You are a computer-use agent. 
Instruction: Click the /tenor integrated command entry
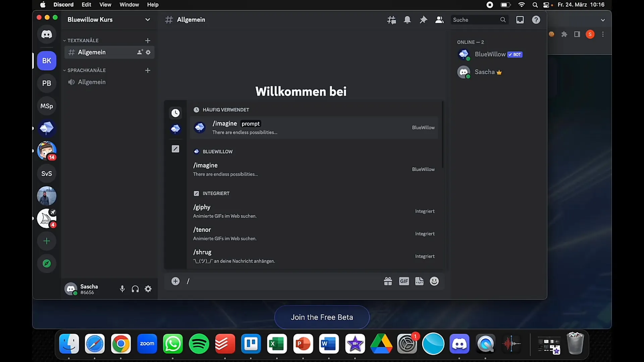point(314,233)
